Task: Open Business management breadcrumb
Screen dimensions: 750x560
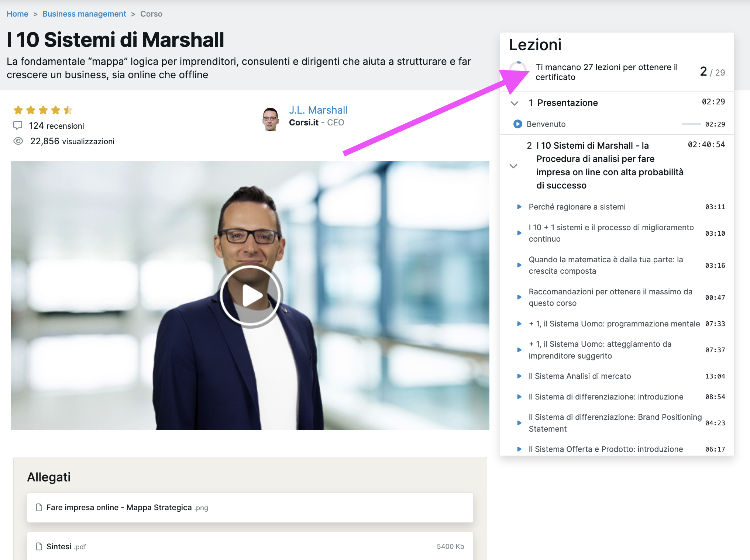Action: tap(84, 14)
